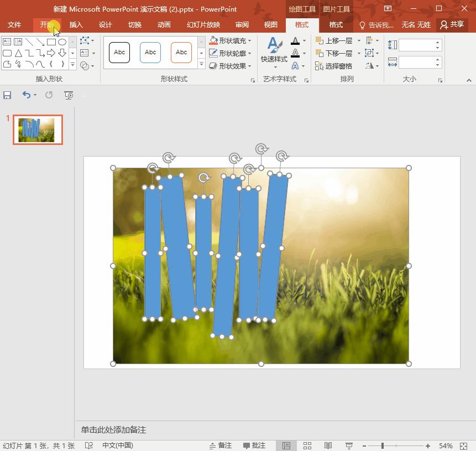476x451 pixels.
Task: Open the Insert (插入) ribbon tab
Action: click(x=76, y=25)
